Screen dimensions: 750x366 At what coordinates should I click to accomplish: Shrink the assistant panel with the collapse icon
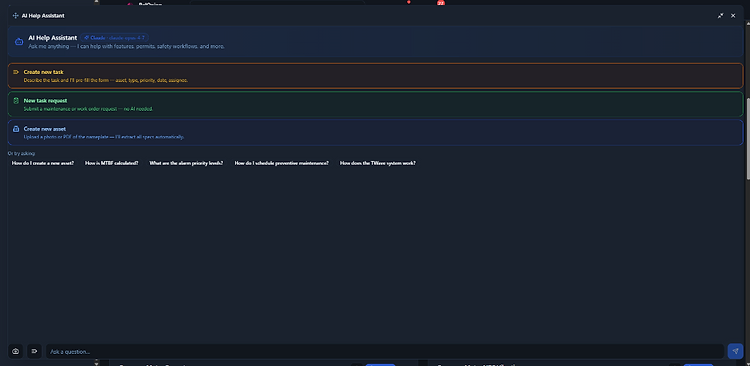click(720, 16)
